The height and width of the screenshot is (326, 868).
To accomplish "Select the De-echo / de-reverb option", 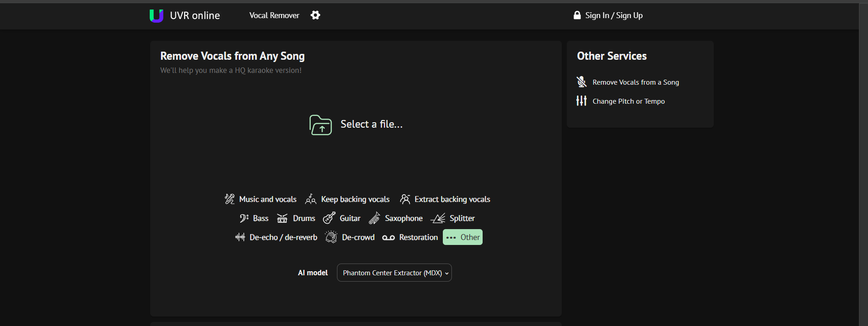I will coord(276,237).
